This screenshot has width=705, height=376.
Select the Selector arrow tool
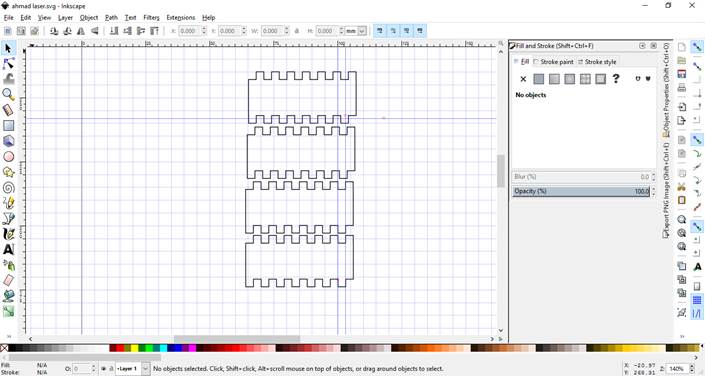click(8, 48)
